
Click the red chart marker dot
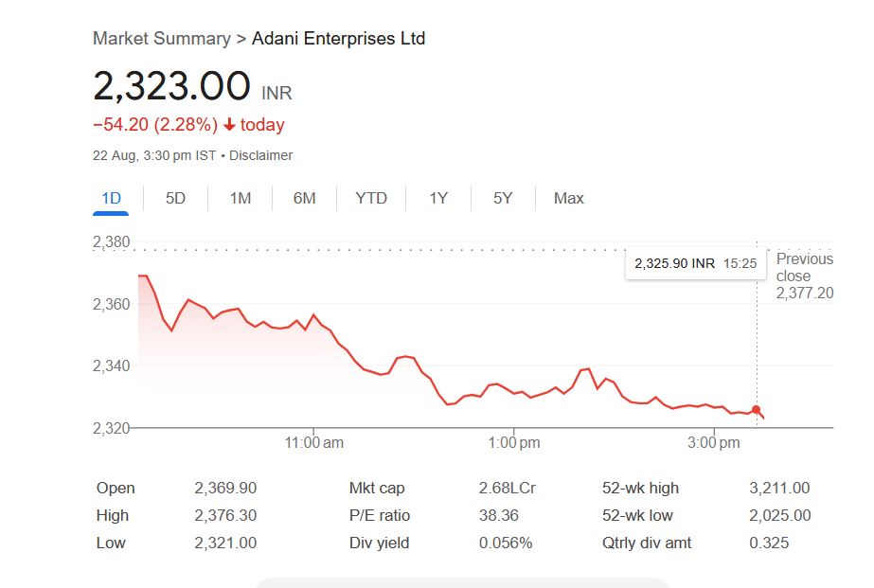(756, 410)
